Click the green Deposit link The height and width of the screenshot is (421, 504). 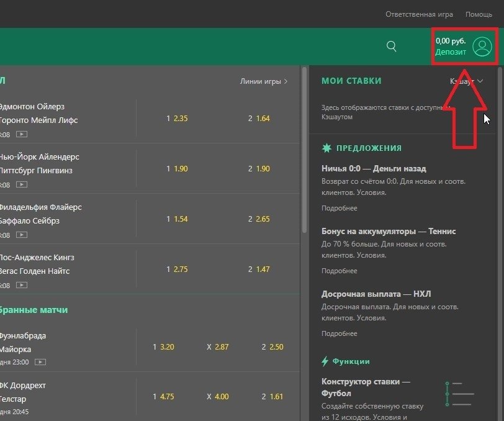click(451, 52)
